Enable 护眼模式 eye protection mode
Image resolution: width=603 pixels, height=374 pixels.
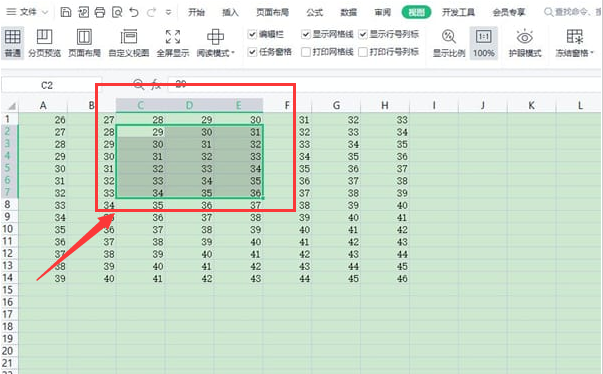coord(525,43)
